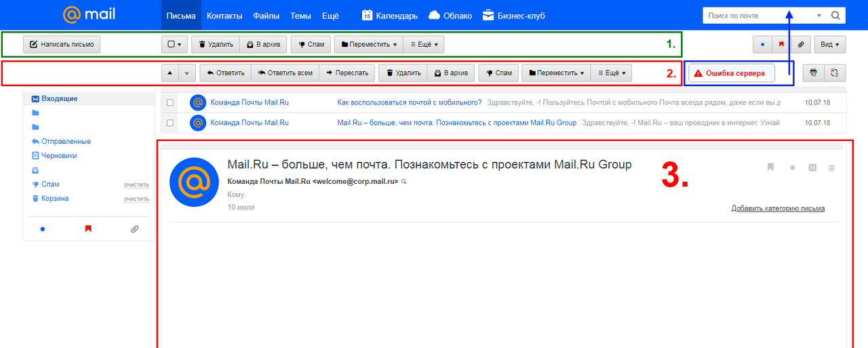
Task: Click the translate arrows icon at toolbar end
Action: point(834,73)
